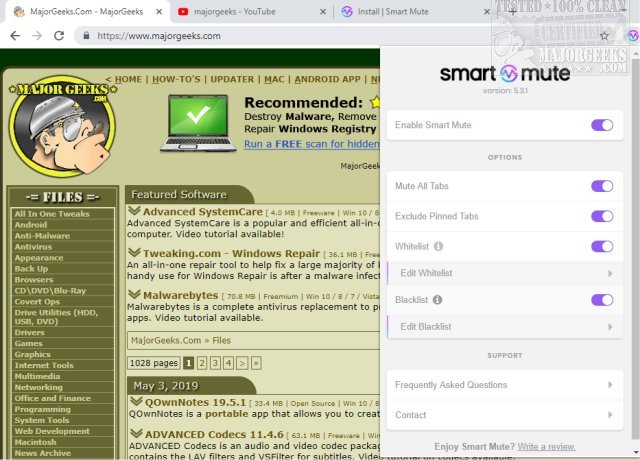The image size is (640, 460).
Task: Expand Tweaking.com Windows Repair chevron
Action: [x=134, y=253]
